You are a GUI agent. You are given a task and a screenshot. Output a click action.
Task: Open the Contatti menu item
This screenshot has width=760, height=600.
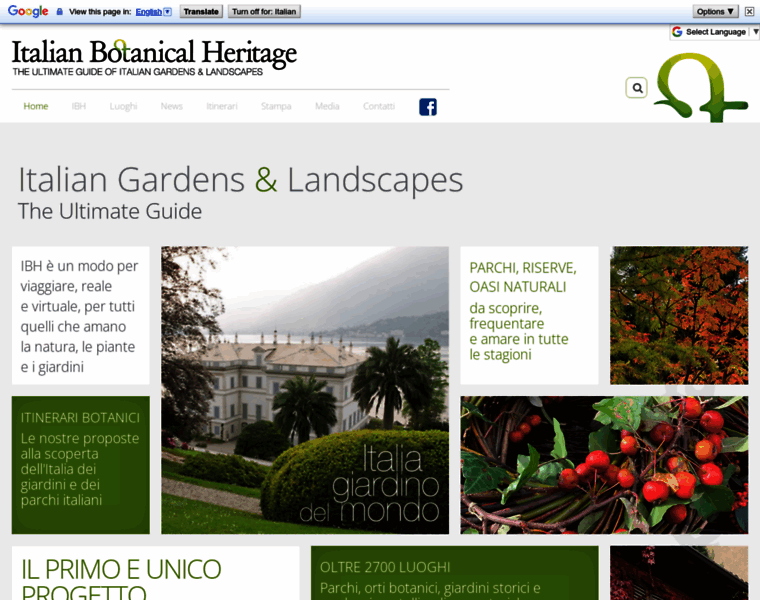point(379,106)
